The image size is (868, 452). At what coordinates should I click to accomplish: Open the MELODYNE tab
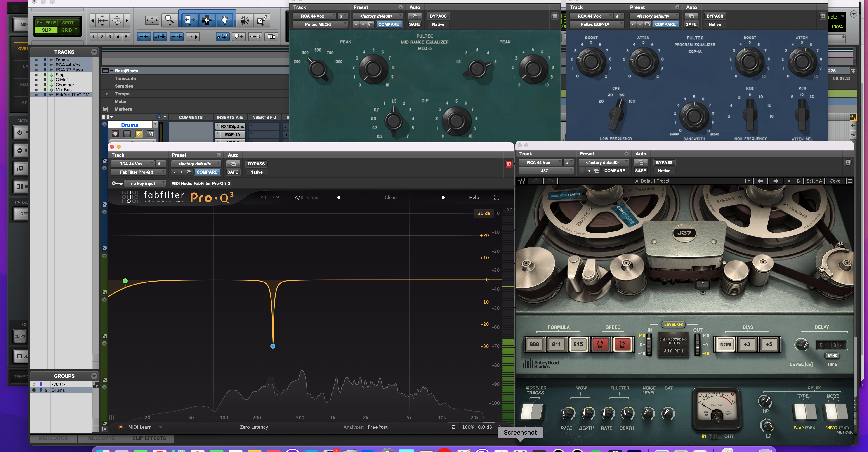[101, 438]
